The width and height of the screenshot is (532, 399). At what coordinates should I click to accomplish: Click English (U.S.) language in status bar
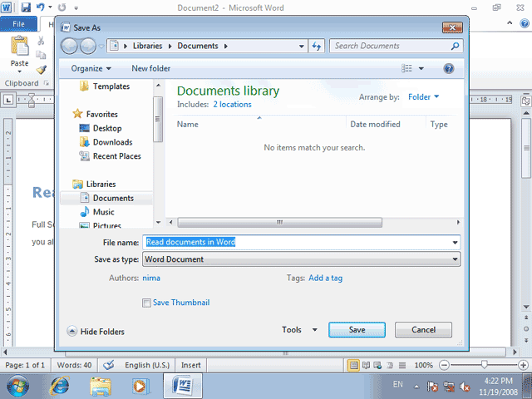(147, 365)
